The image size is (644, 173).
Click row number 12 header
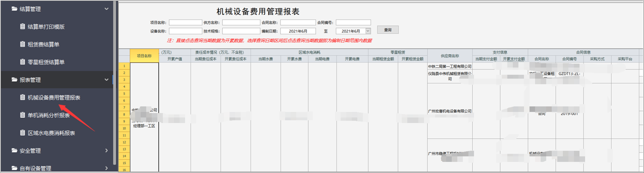(x=124, y=142)
